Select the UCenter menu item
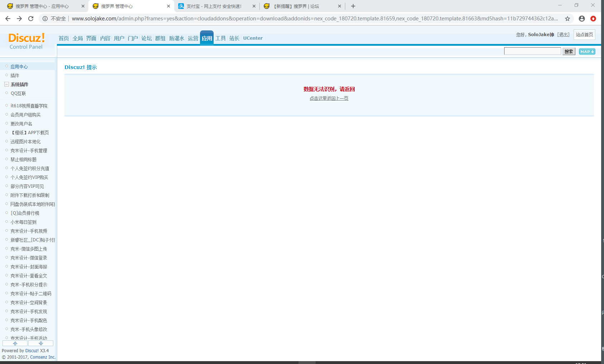This screenshot has height=364, width=604. pyautogui.click(x=253, y=38)
